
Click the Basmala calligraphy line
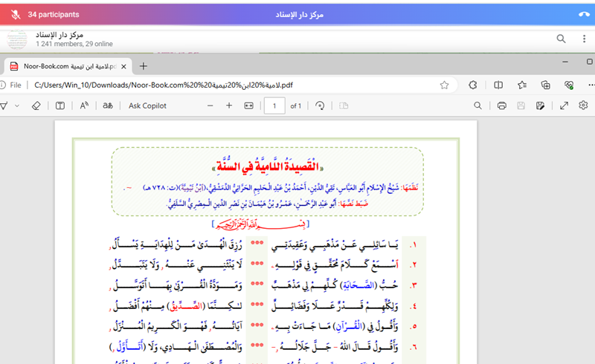click(261, 224)
